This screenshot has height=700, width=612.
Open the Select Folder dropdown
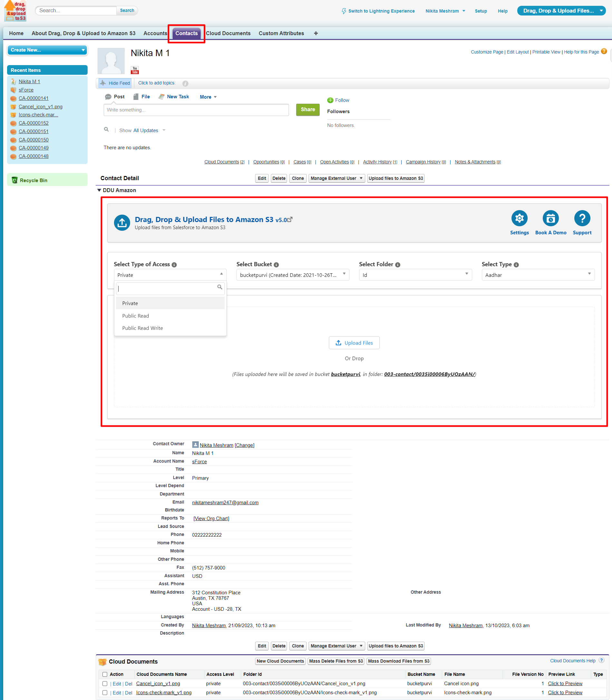click(x=415, y=275)
